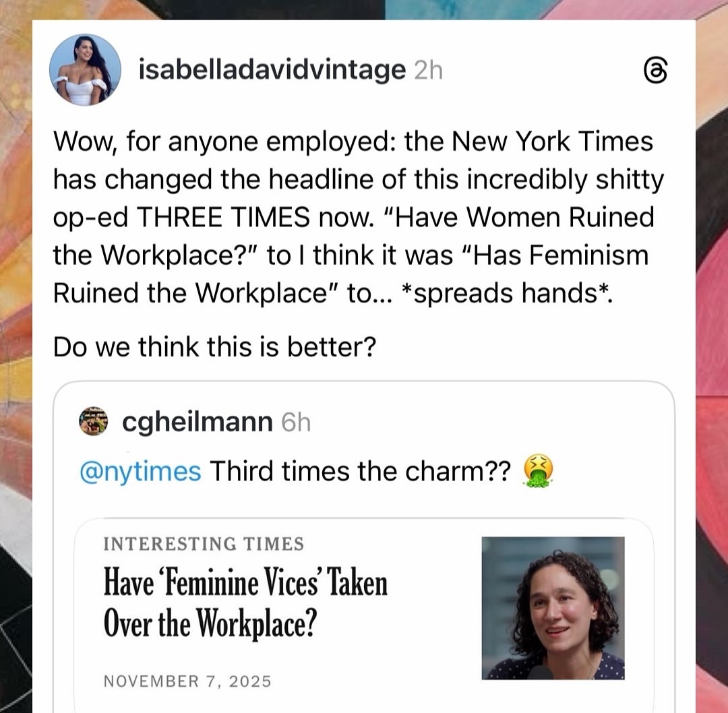The height and width of the screenshot is (713, 728).
Task: Click 'Do we think this is better?' text
Action: (214, 347)
